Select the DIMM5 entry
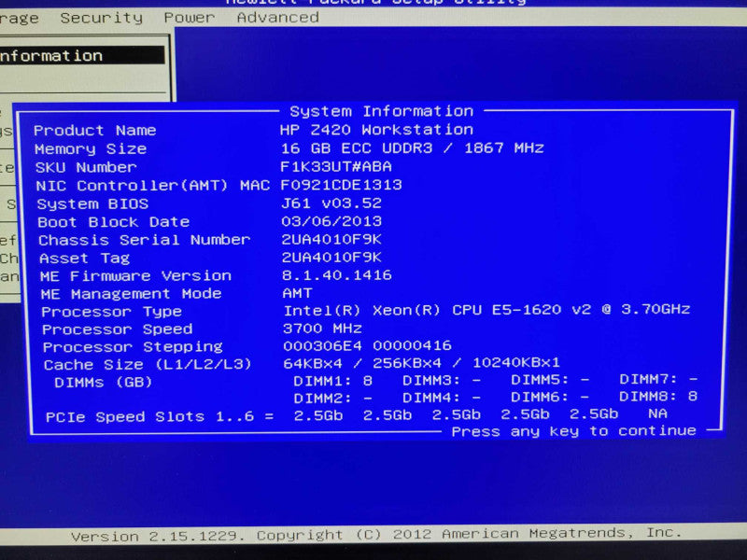This screenshot has width=747, height=560. pos(550,381)
